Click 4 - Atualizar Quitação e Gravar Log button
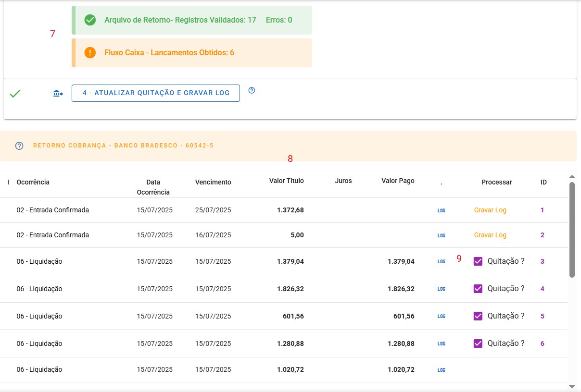The width and height of the screenshot is (581, 392). pos(156,93)
